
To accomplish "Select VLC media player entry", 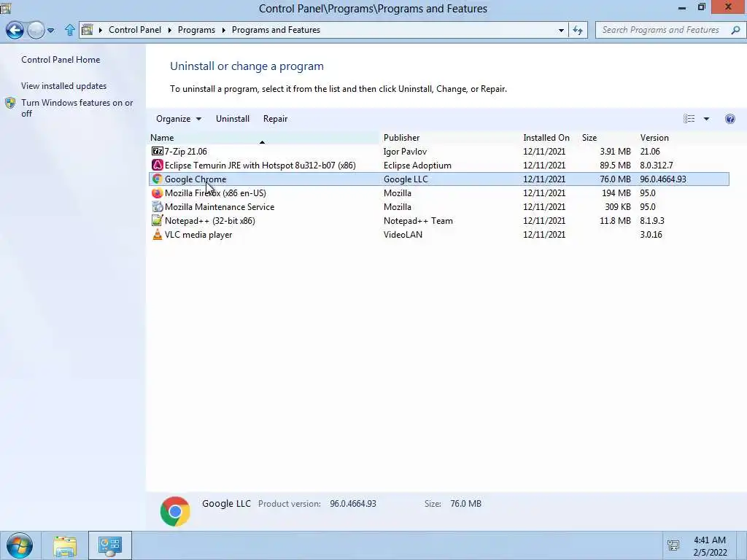I will click(198, 234).
